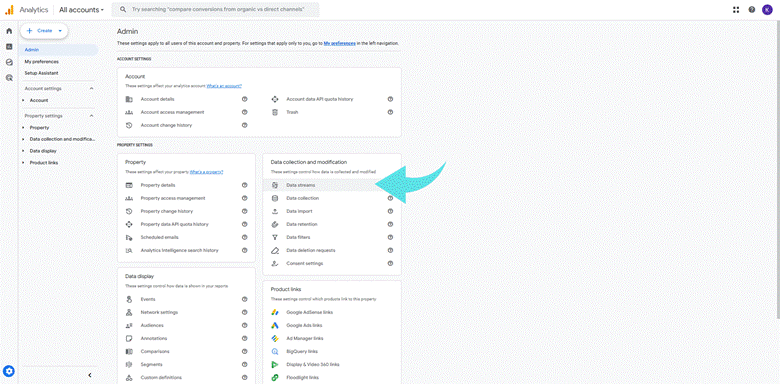Open the All accounts selector
780x384 pixels.
82,9
